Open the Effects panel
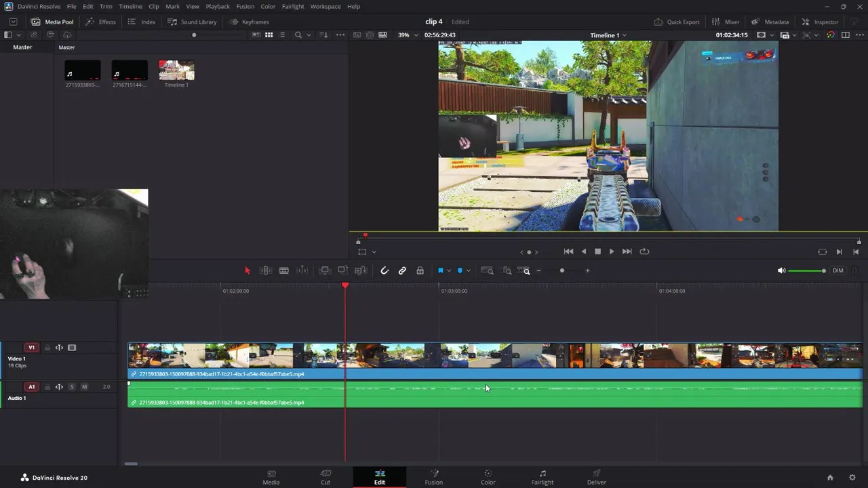868x488 pixels. pos(100,22)
